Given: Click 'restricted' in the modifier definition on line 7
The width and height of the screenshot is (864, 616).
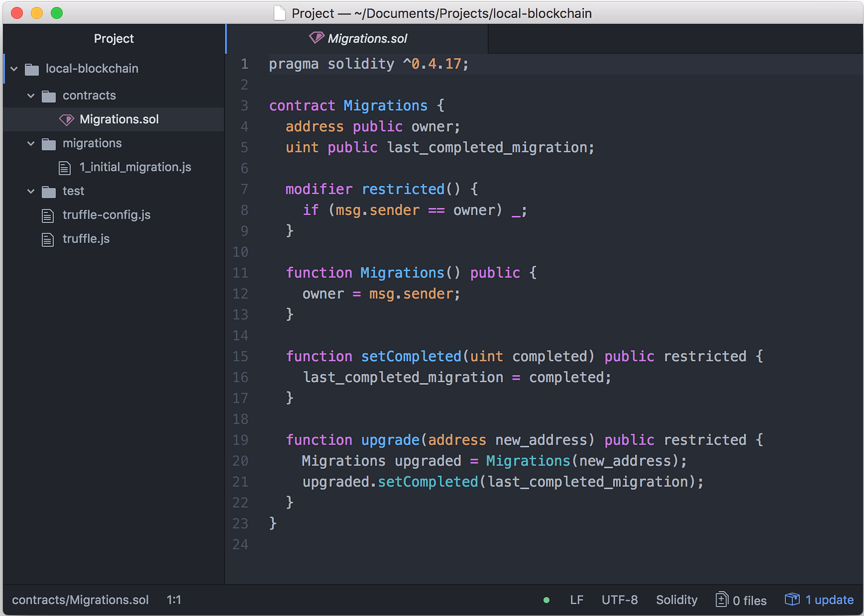Looking at the screenshot, I should click(x=403, y=189).
